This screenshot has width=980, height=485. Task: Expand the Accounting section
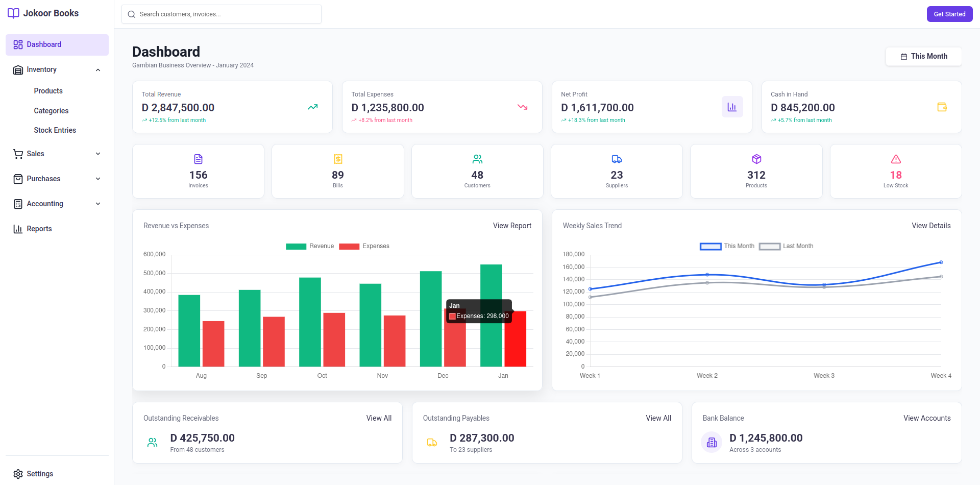[97, 203]
